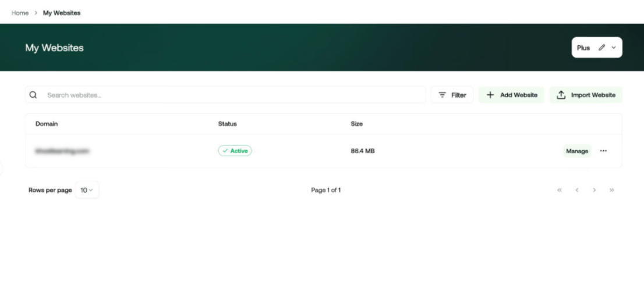Click the My Websites page heading
The height and width of the screenshot is (307, 644).
pos(54,48)
